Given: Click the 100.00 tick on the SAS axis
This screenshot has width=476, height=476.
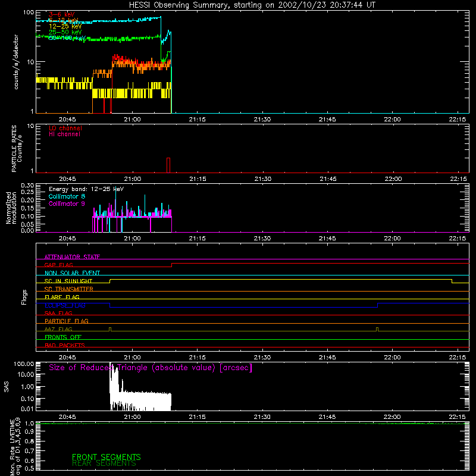Looking at the screenshot, I should [24, 364].
